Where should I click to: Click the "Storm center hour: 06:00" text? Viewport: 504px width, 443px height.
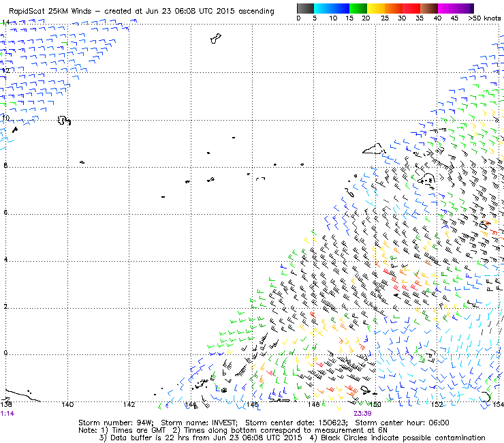click(402, 423)
